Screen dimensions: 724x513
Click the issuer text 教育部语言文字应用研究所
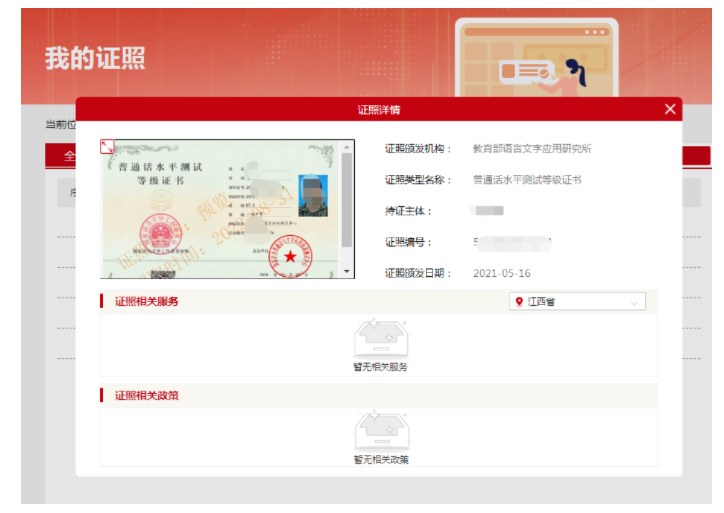coord(532,149)
